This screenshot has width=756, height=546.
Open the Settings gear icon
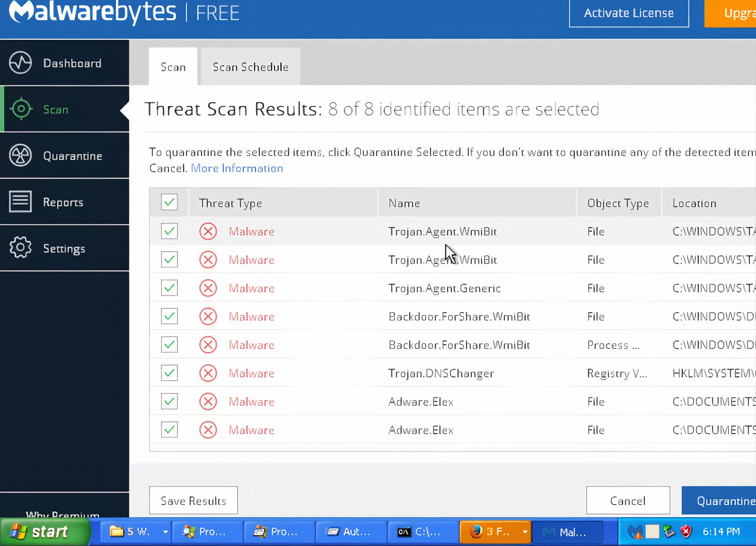coord(20,248)
